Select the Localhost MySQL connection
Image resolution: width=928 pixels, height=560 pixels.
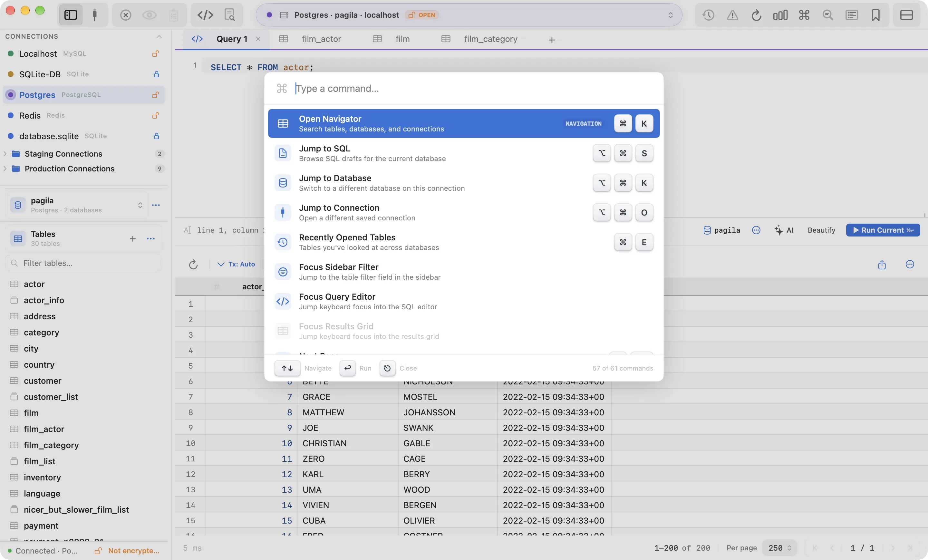[x=83, y=53]
